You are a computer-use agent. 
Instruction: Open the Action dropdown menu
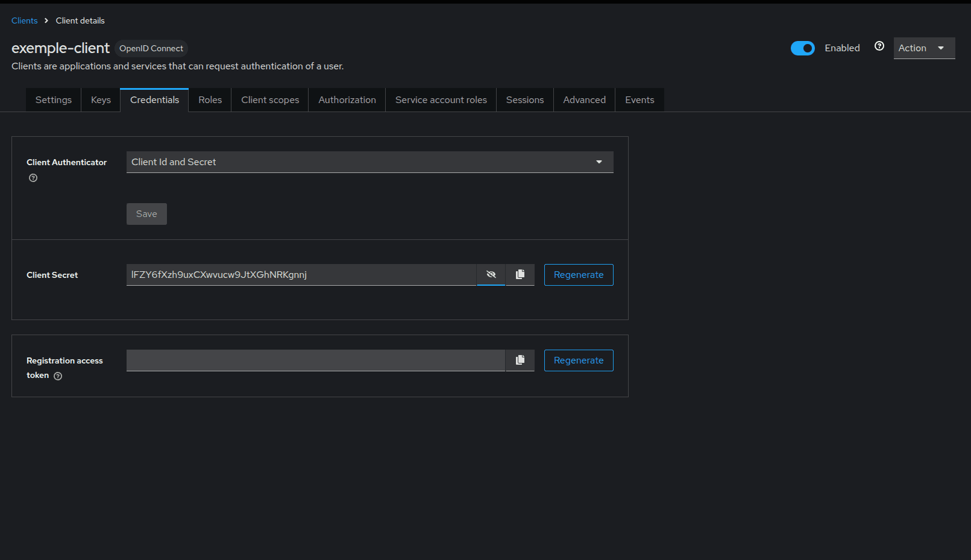924,48
